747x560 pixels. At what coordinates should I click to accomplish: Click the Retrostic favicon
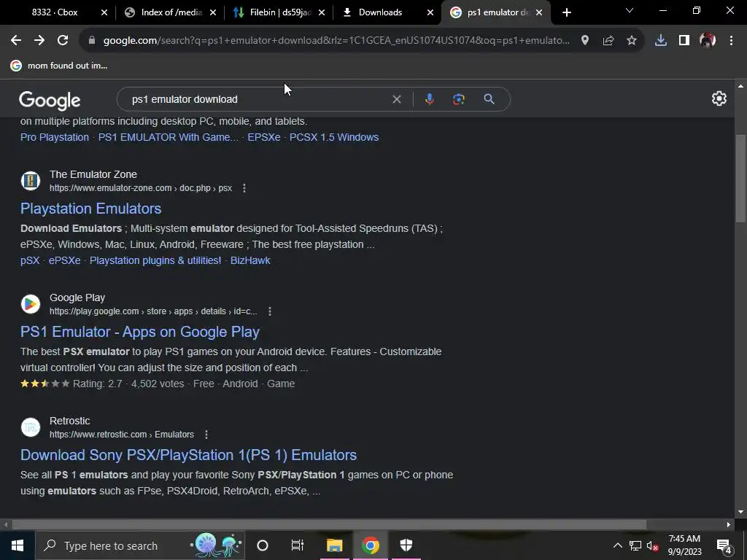[31, 427]
